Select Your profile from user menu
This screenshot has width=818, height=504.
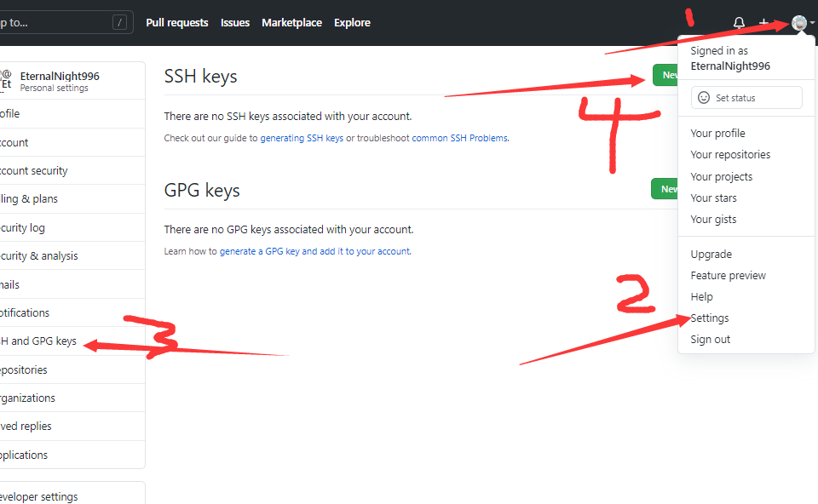[x=717, y=133]
